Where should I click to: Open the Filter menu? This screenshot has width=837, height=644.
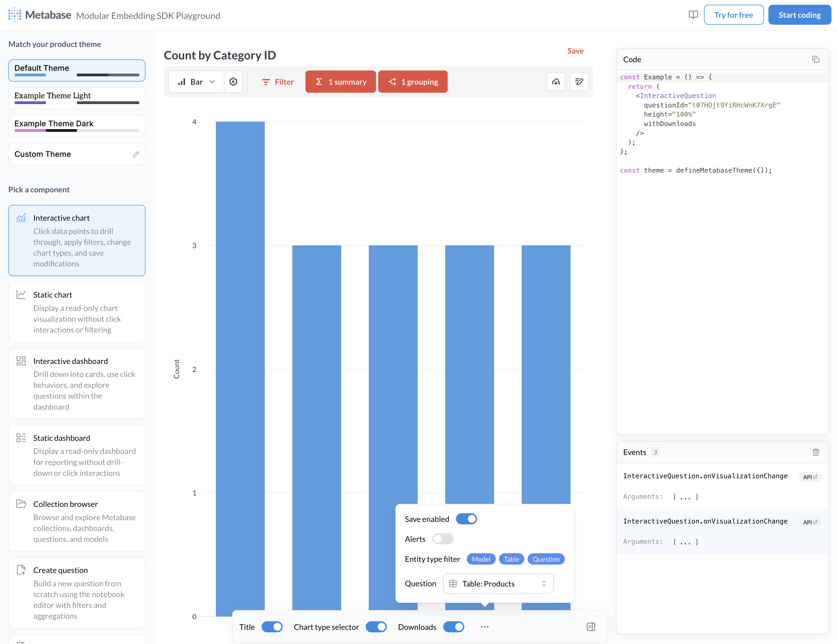278,82
